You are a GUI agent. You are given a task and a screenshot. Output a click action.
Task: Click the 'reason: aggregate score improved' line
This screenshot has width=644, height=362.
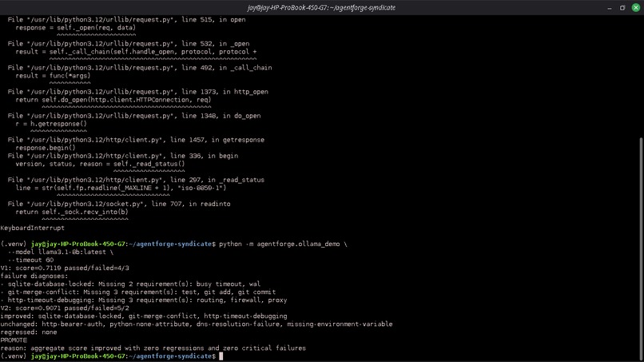153,348
